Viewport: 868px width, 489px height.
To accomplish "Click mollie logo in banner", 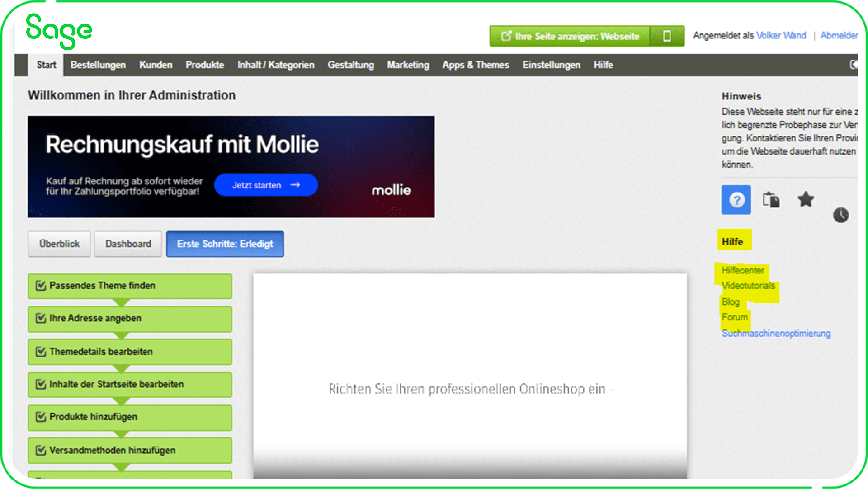I will click(391, 190).
